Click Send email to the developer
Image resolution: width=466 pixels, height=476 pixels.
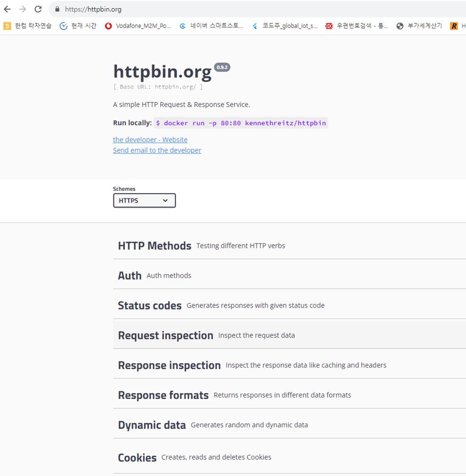coord(157,150)
